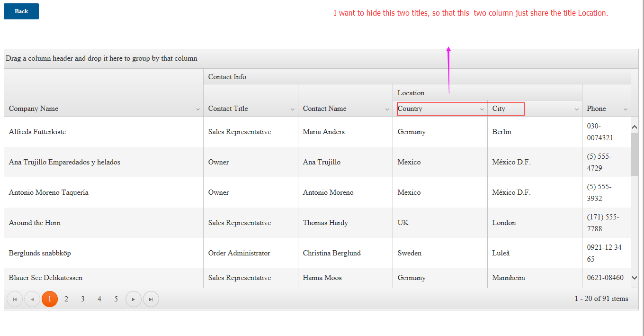Open City column menu arrow
Viewport: 644px width, 336px height.
coord(577,109)
